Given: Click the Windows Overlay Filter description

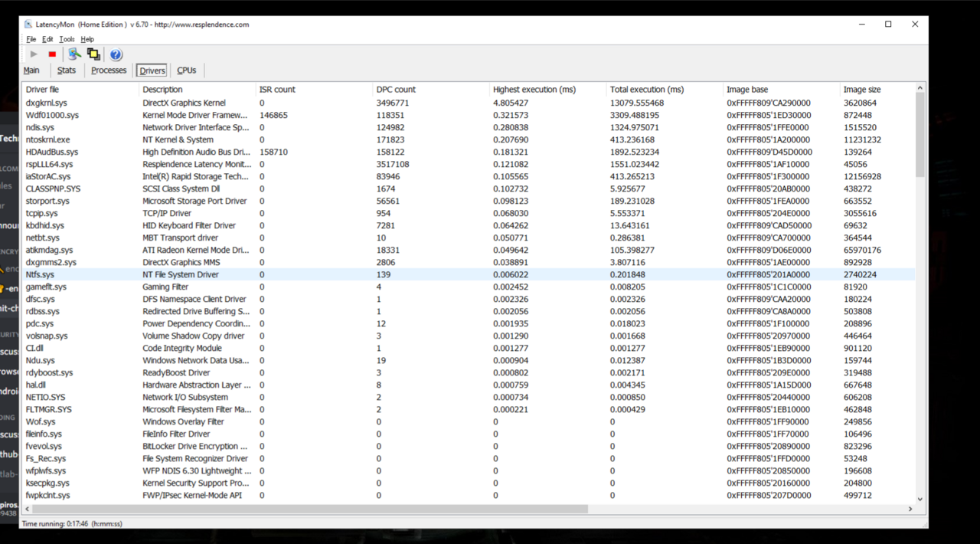Looking at the screenshot, I should [183, 421].
